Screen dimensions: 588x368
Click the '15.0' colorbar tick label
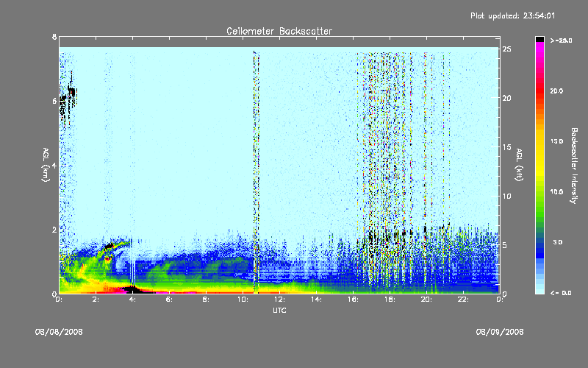[556, 141]
